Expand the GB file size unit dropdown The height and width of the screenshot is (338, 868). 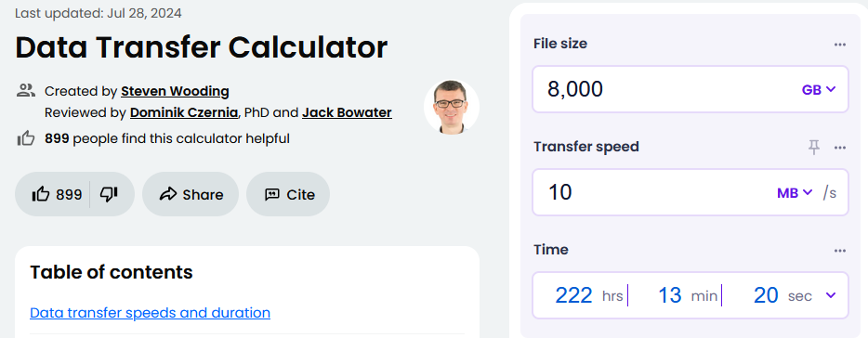click(x=818, y=90)
